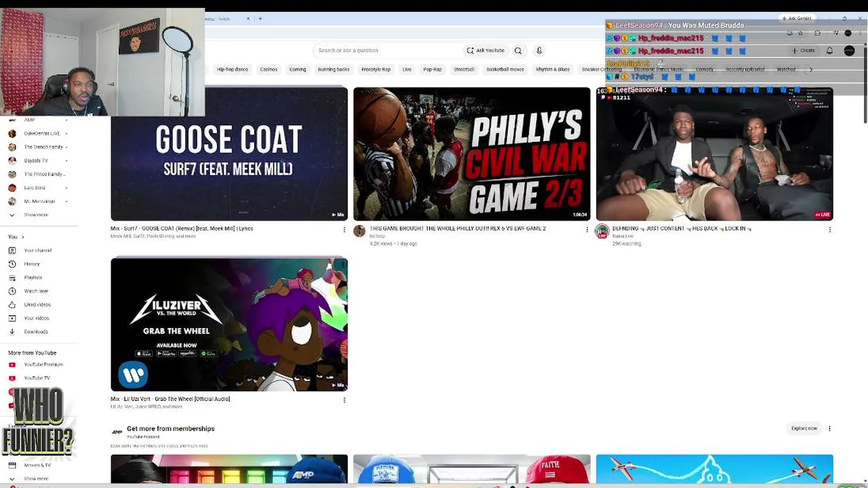Expand the You section chevron
This screenshot has width=868, height=488.
22,237
